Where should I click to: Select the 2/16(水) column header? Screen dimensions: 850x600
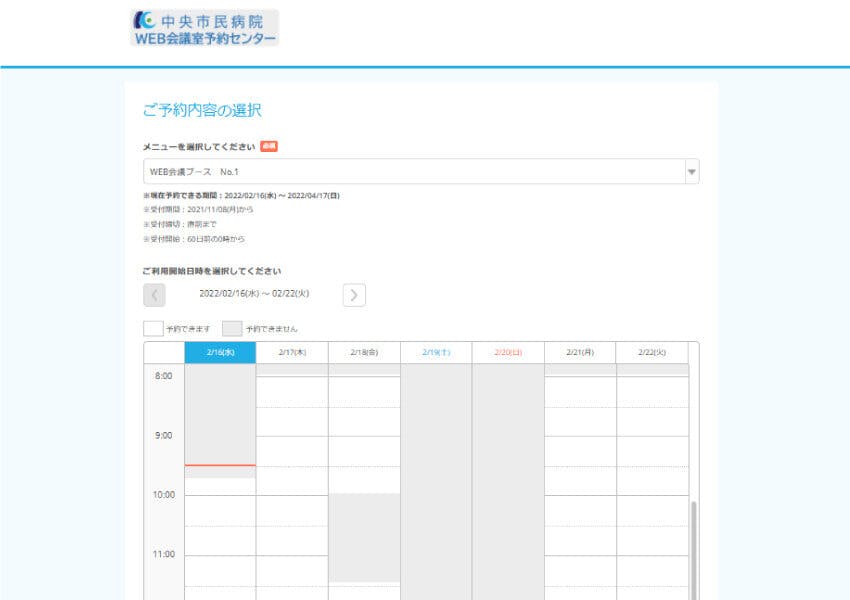220,353
